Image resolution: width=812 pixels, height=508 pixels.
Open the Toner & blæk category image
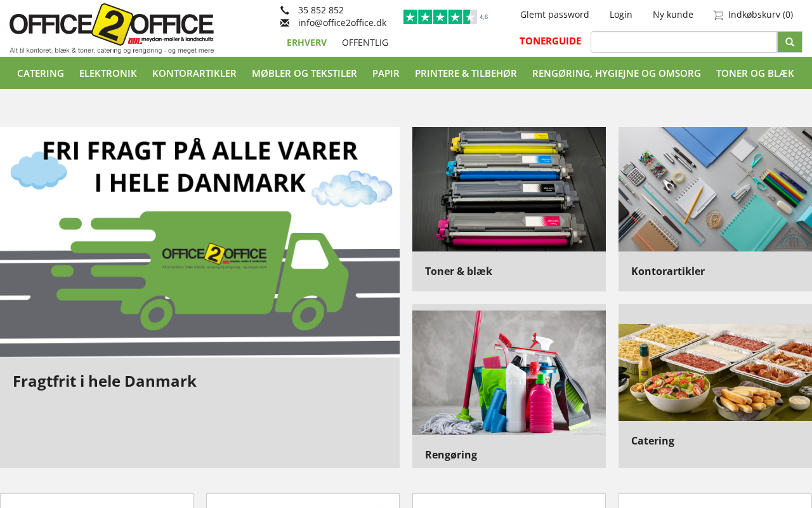[509, 189]
